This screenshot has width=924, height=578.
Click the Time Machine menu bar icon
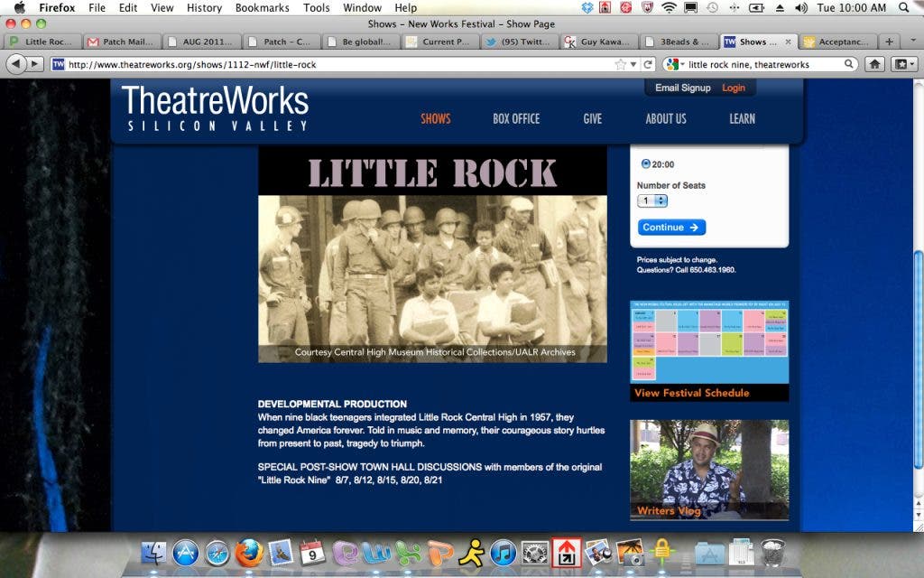coord(713,7)
